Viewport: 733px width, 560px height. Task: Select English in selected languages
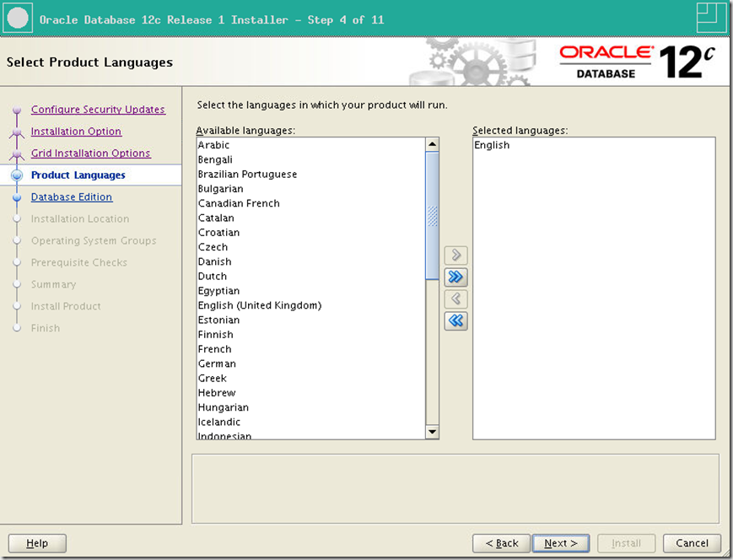594,145
